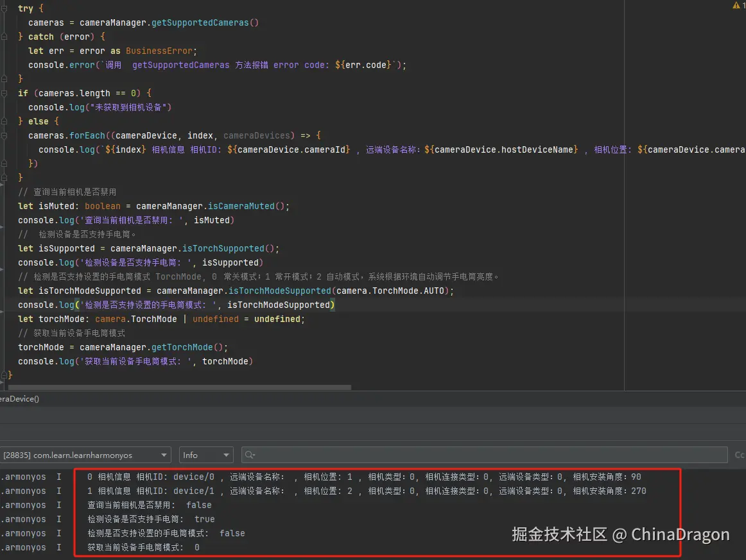The width and height of the screenshot is (746, 560).
Task: Click log row '1 相机信息 相机ID: device/1'
Action: (x=367, y=491)
